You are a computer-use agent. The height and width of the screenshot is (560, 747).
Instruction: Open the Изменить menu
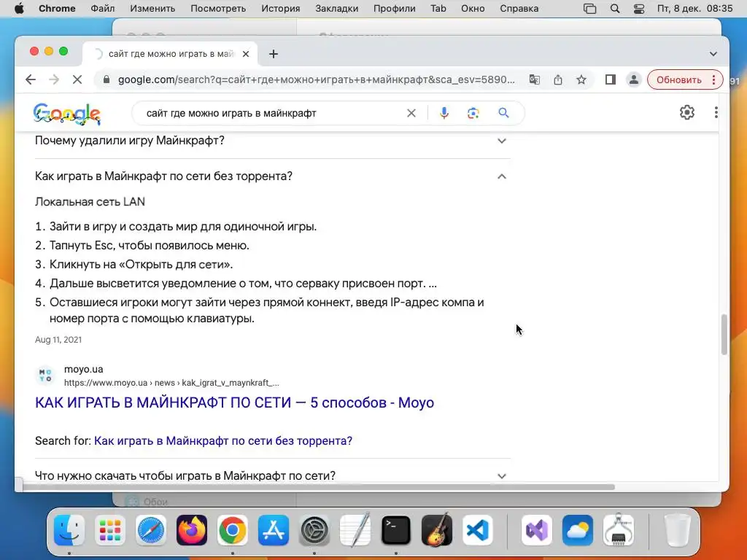click(x=152, y=9)
